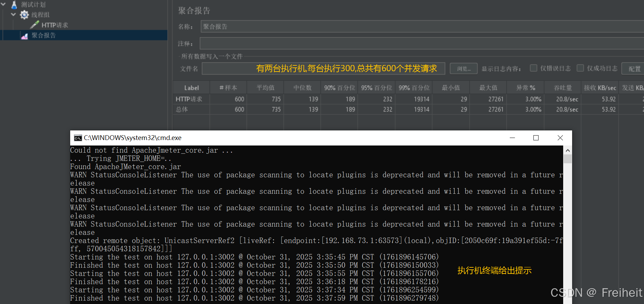Click the 'Created remote object' console line
644x304 pixels.
pos(317,245)
